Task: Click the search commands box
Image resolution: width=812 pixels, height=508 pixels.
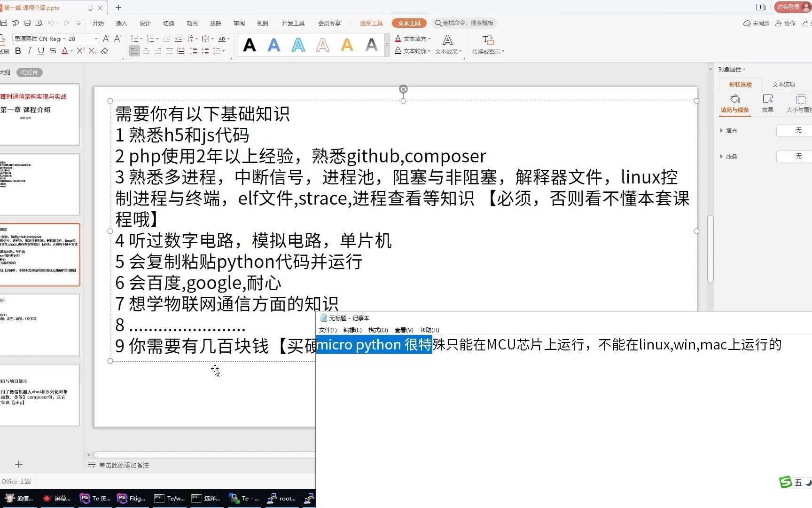Action: click(464, 23)
